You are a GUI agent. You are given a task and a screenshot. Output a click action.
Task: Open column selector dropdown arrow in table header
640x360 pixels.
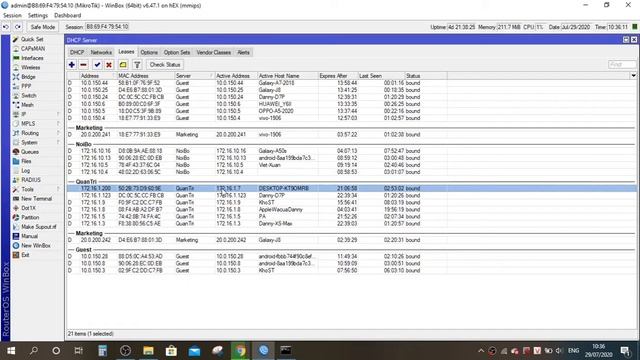(x=633, y=76)
